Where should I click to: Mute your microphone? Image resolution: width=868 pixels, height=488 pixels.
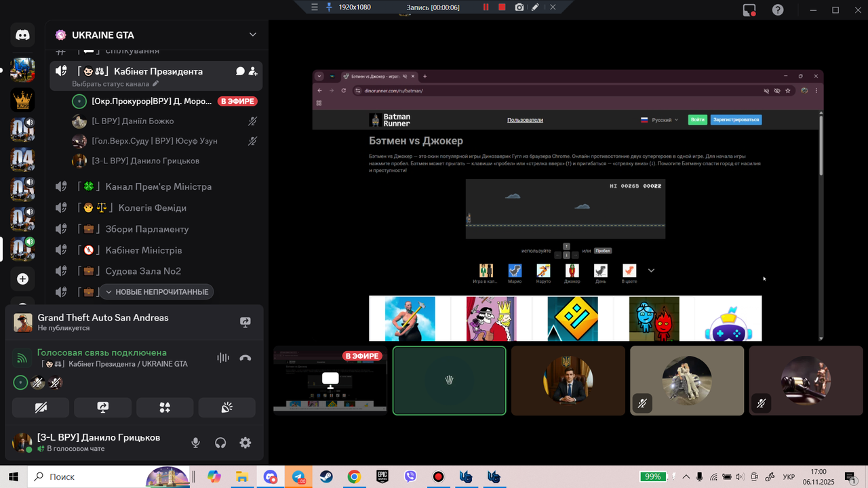(195, 443)
